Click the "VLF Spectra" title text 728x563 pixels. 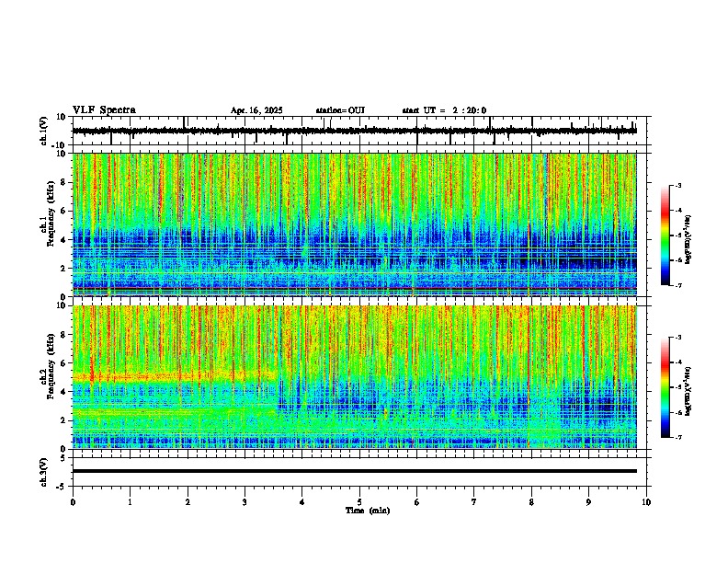(x=104, y=110)
